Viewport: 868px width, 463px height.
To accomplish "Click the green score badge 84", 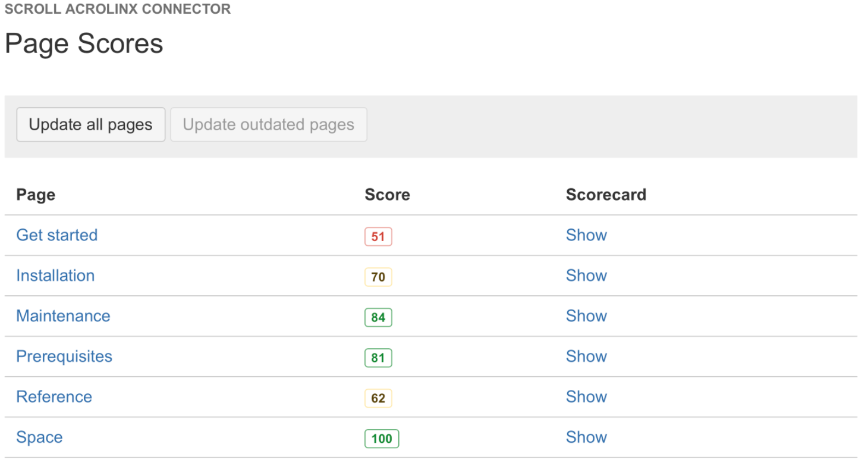I will [x=378, y=317].
